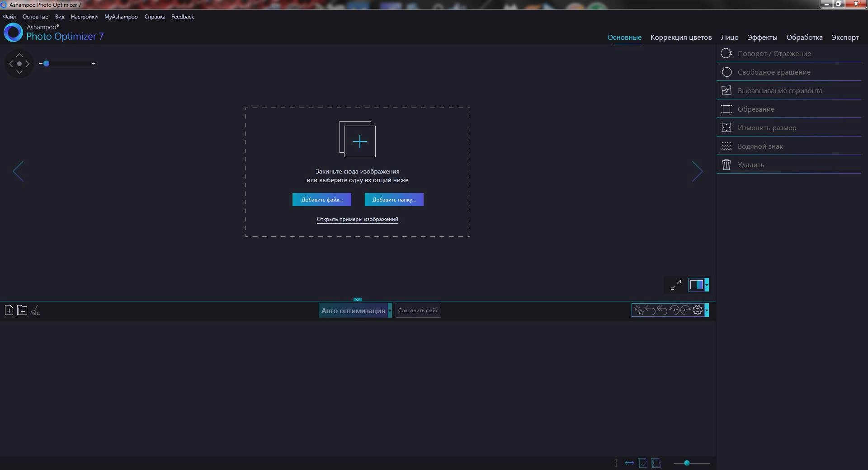Click the split before/after view icon

[x=696, y=285]
